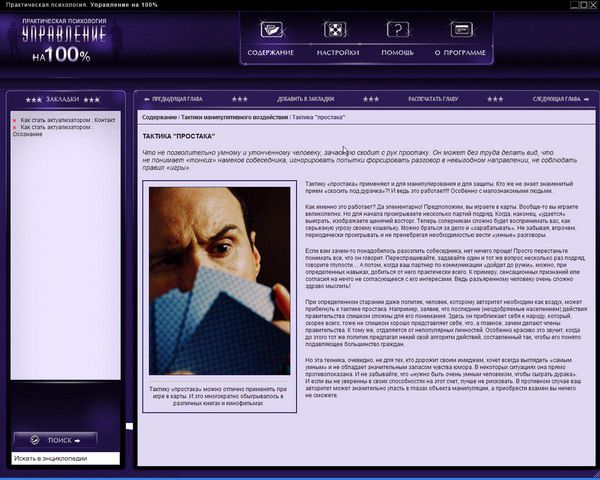This screenshot has height=480, width=600.
Task: Click the left arrow beside Предыдущая глава
Action: tap(147, 100)
